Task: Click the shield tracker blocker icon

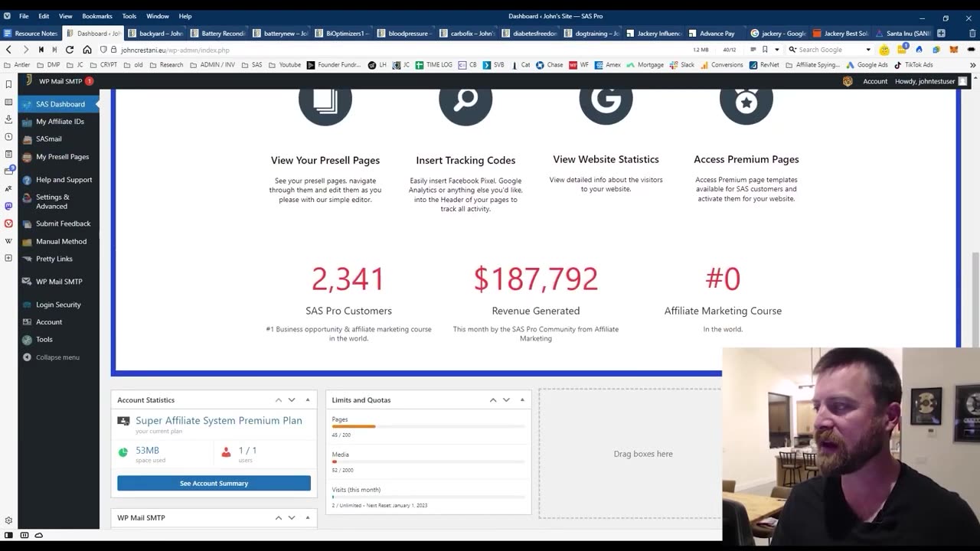Action: [x=103, y=50]
